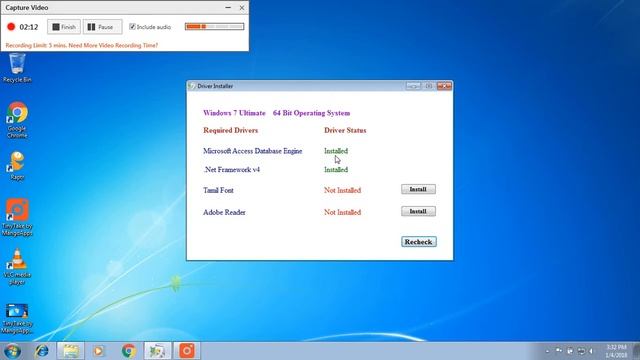Finish the video recording
Image resolution: width=640 pixels, height=360 pixels.
click(64, 27)
